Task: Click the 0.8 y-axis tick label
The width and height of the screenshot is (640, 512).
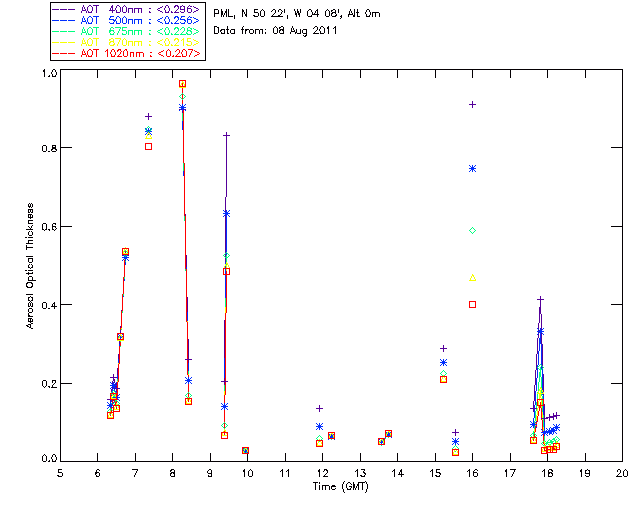Action: click(x=49, y=148)
